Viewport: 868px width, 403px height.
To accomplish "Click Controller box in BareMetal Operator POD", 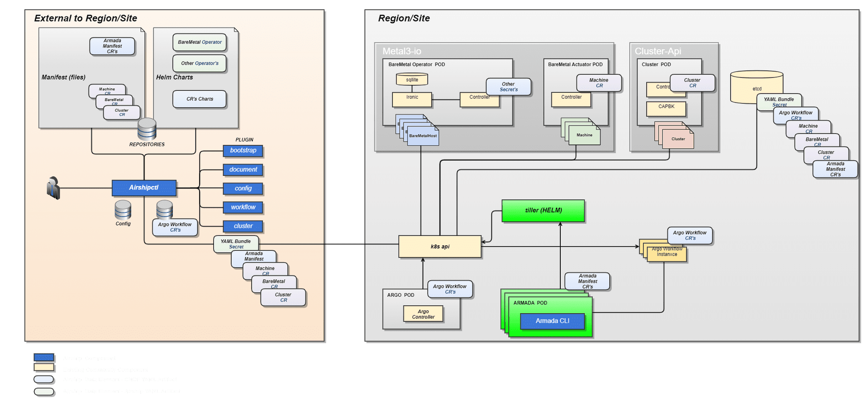I will 479,100.
